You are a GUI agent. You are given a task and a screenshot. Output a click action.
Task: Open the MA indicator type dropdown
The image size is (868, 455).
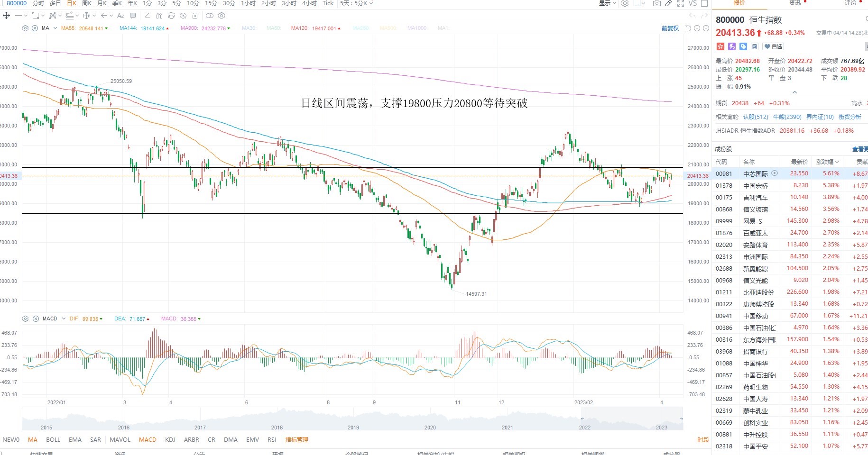pos(55,28)
